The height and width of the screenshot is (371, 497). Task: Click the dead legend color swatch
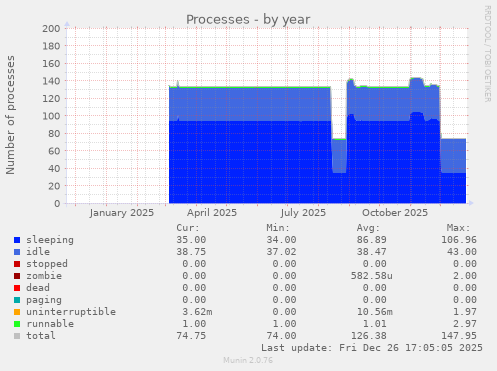17,288
